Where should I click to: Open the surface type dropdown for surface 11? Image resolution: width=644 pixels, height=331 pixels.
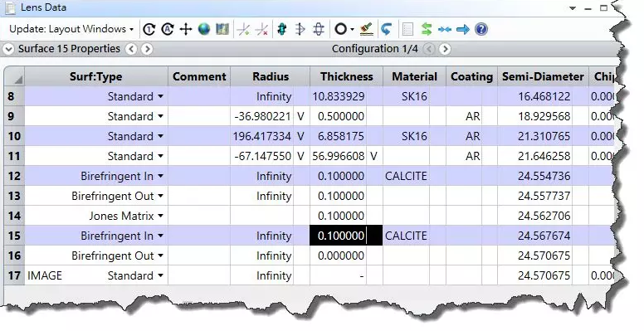click(x=161, y=156)
